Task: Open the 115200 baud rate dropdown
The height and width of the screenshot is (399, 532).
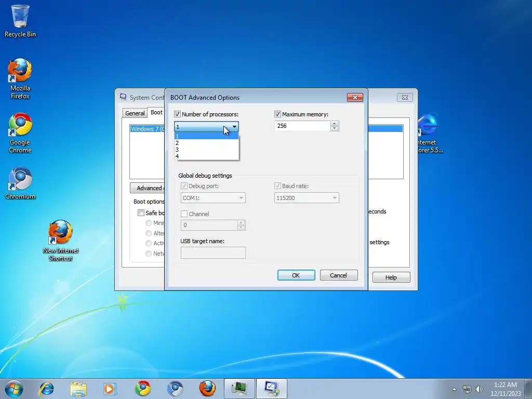Action: (307, 198)
